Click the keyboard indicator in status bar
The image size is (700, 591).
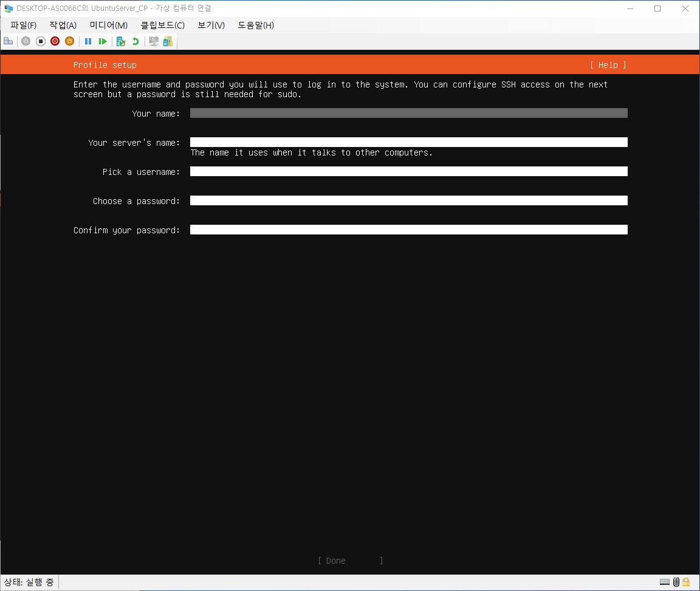(664, 582)
